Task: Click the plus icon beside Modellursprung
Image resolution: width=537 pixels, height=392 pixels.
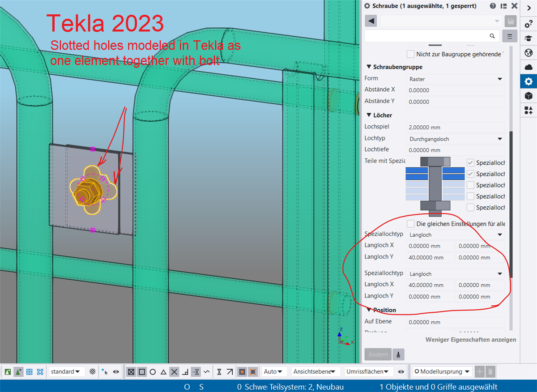Action: [479, 371]
